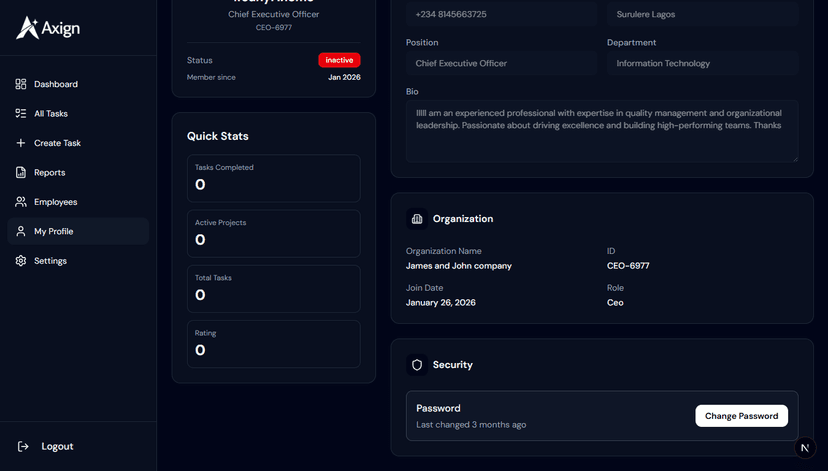Viewport: 828px width, 471px height.
Task: Click the Tasks Completed stat card
Action: pyautogui.click(x=273, y=178)
